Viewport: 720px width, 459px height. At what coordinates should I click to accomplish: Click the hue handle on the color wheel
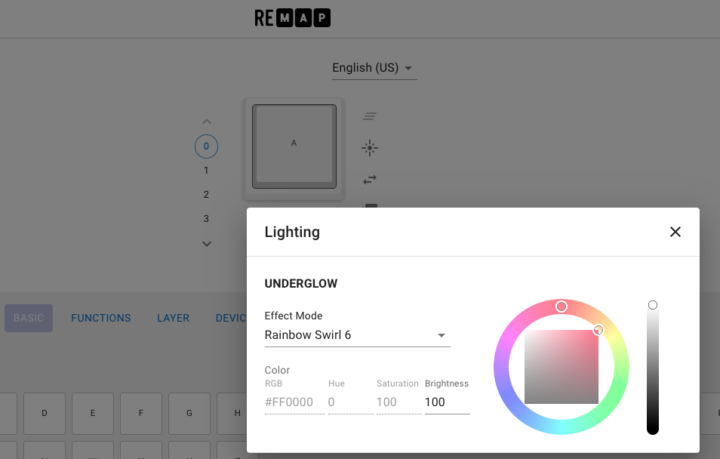coord(561,306)
